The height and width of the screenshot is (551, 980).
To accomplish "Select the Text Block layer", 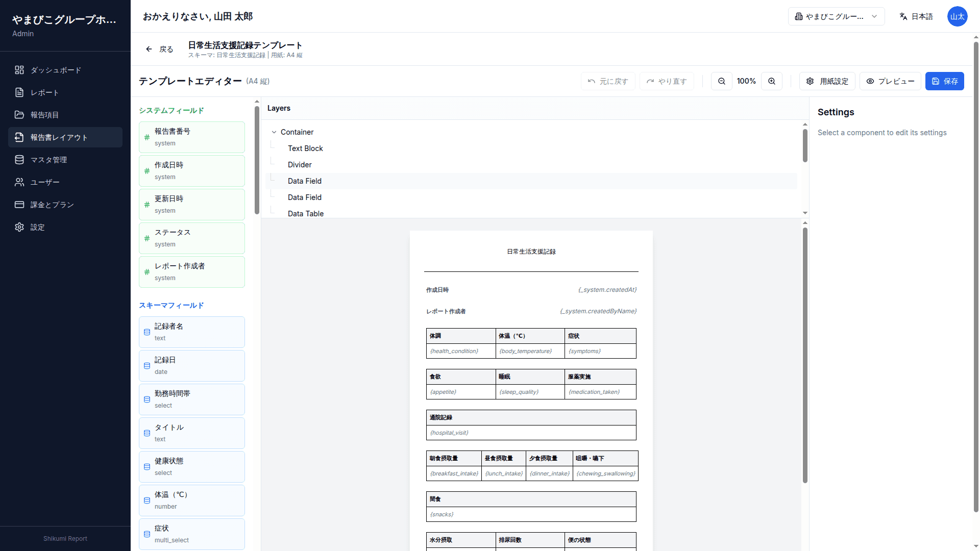I will pos(305,148).
